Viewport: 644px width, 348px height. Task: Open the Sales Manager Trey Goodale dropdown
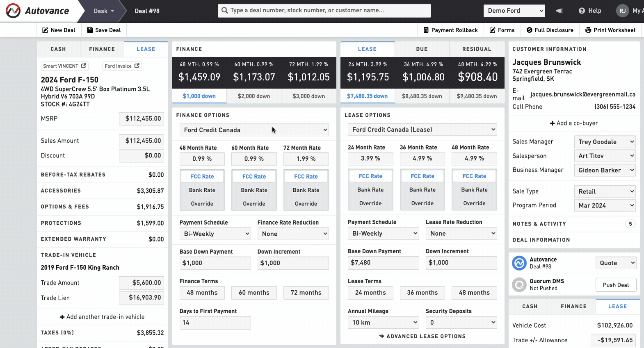click(x=605, y=142)
